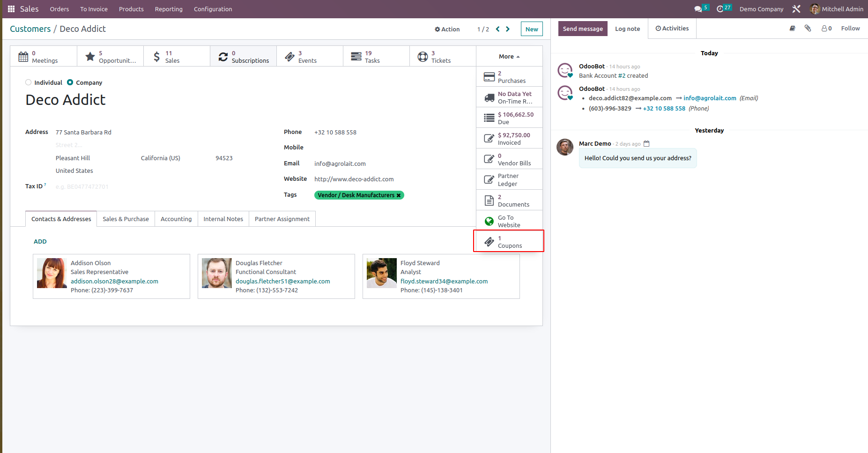Open the $106,662.50 Due button
Image resolution: width=868 pixels, height=453 pixels.
coord(509,118)
